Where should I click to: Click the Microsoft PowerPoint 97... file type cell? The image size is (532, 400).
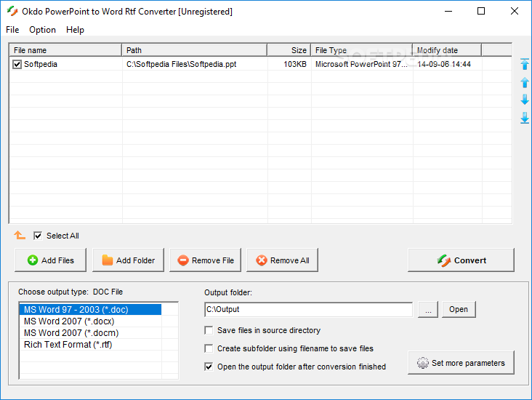361,64
